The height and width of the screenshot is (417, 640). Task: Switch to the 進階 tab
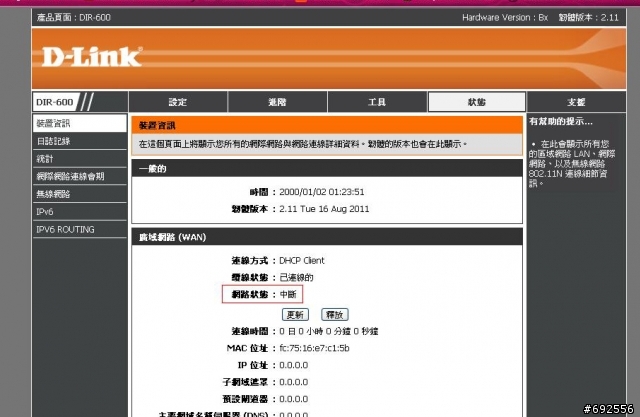pos(278,102)
